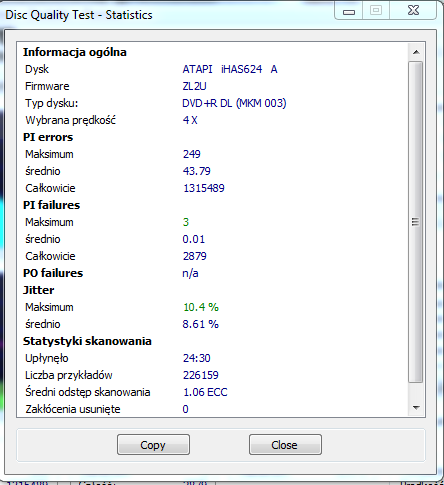Click the 'PI errors' heading
444x485 pixels.
[48, 137]
